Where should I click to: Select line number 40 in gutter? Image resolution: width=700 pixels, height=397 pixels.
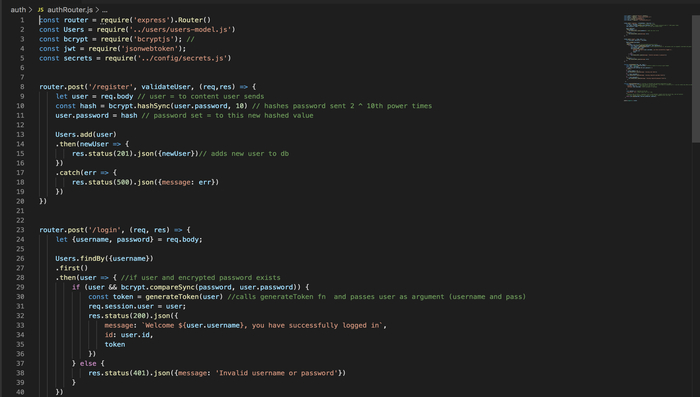pos(20,392)
